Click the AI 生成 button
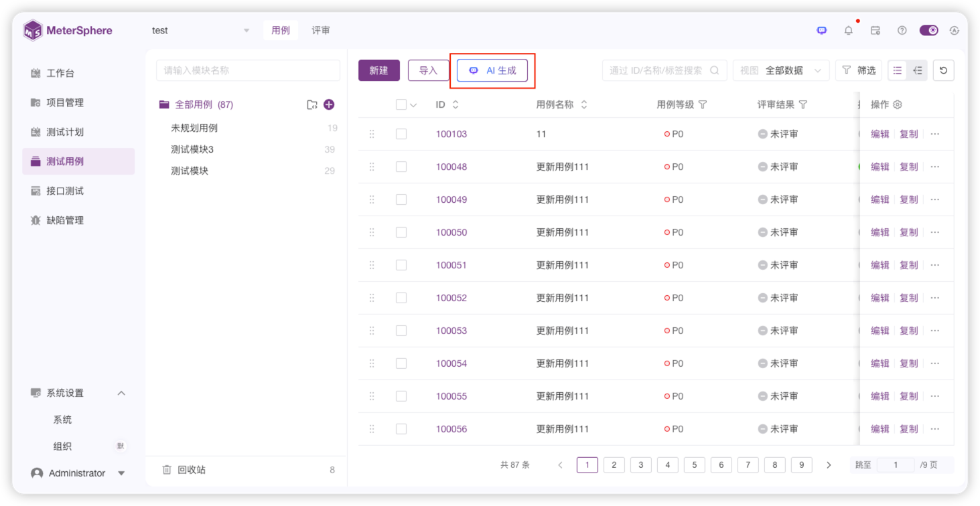This screenshot has width=980, height=506. tap(492, 70)
